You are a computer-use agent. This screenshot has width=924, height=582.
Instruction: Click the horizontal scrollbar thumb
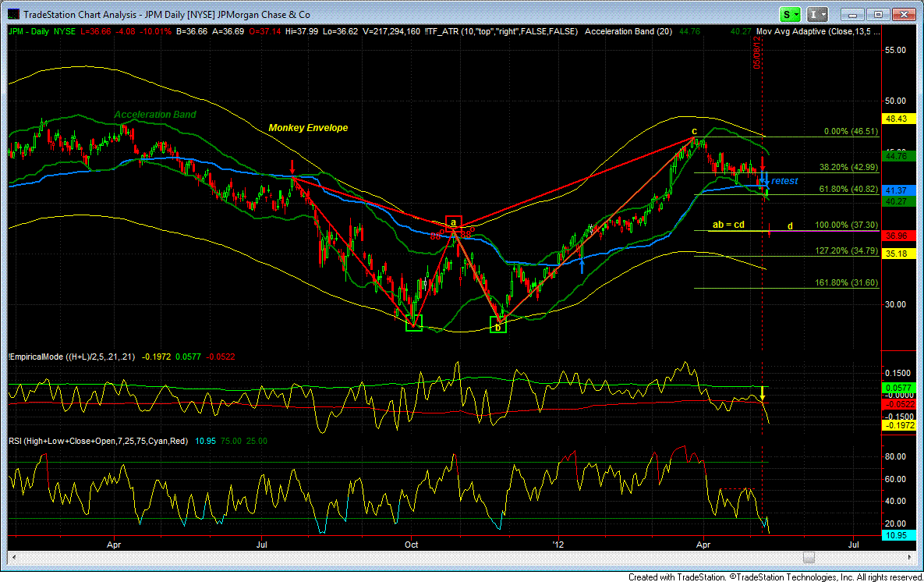[x=809, y=557]
